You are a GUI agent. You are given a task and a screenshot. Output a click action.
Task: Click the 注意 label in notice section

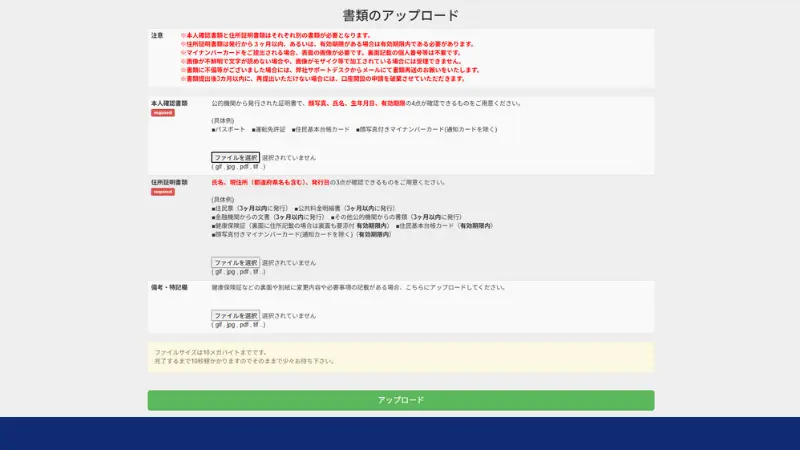click(x=157, y=35)
